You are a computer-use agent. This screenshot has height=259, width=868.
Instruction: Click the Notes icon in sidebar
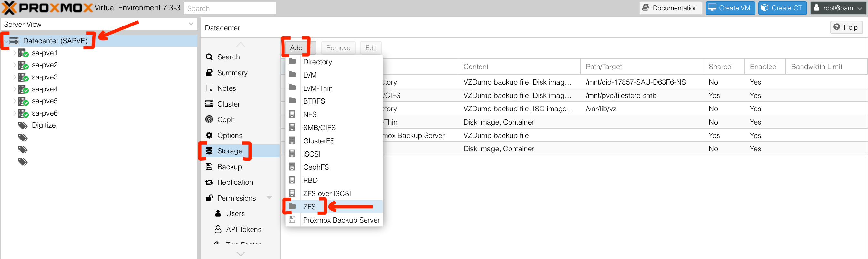(209, 88)
